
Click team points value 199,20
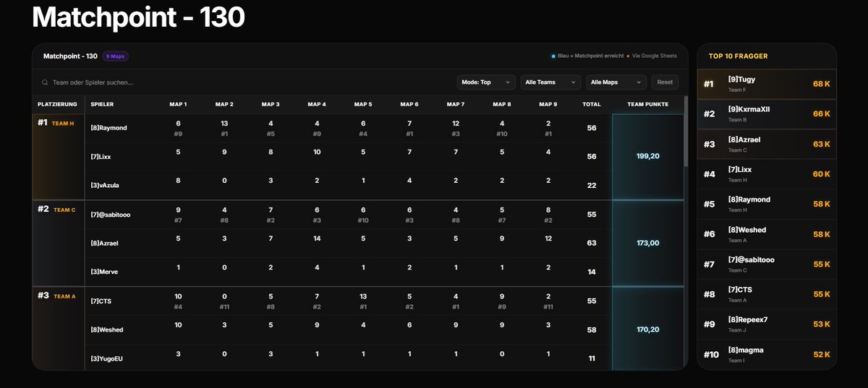(x=647, y=156)
